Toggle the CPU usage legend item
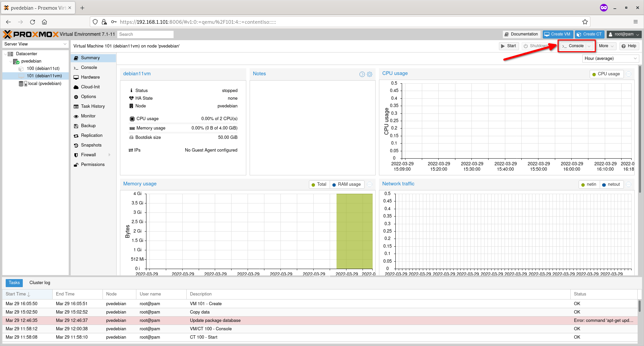The image size is (644, 346). pos(606,74)
